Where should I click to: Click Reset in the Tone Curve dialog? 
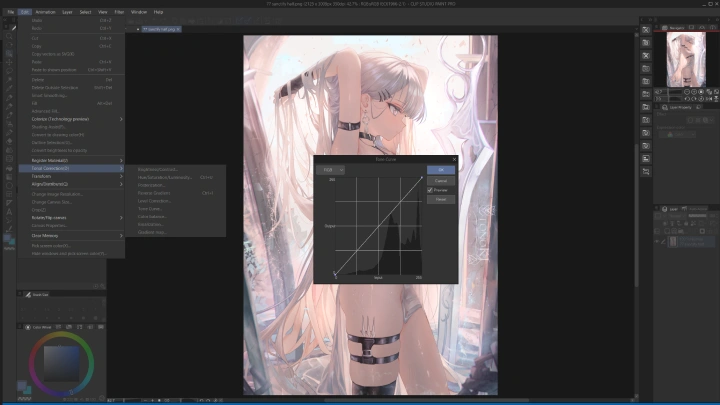click(x=441, y=200)
